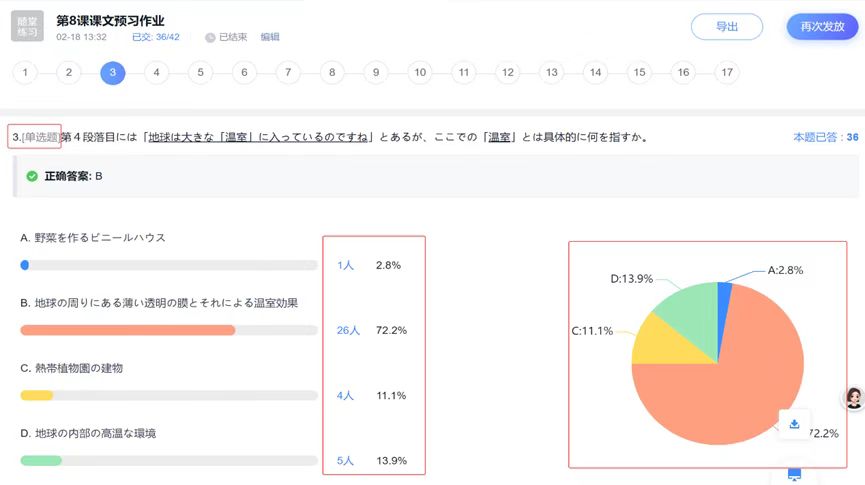Open the 1人 respondent list for option A
Viewport: 865px width, 485px height.
(345, 265)
